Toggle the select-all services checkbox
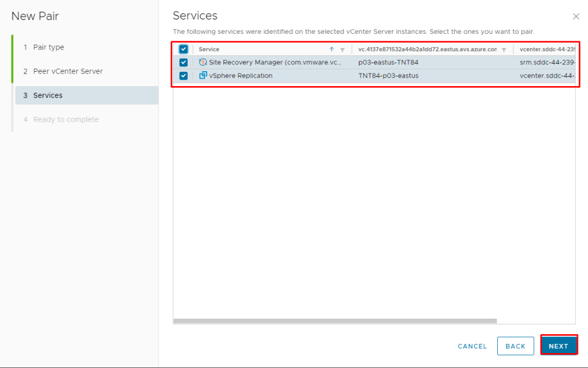The height and width of the screenshot is (368, 588). [x=184, y=49]
